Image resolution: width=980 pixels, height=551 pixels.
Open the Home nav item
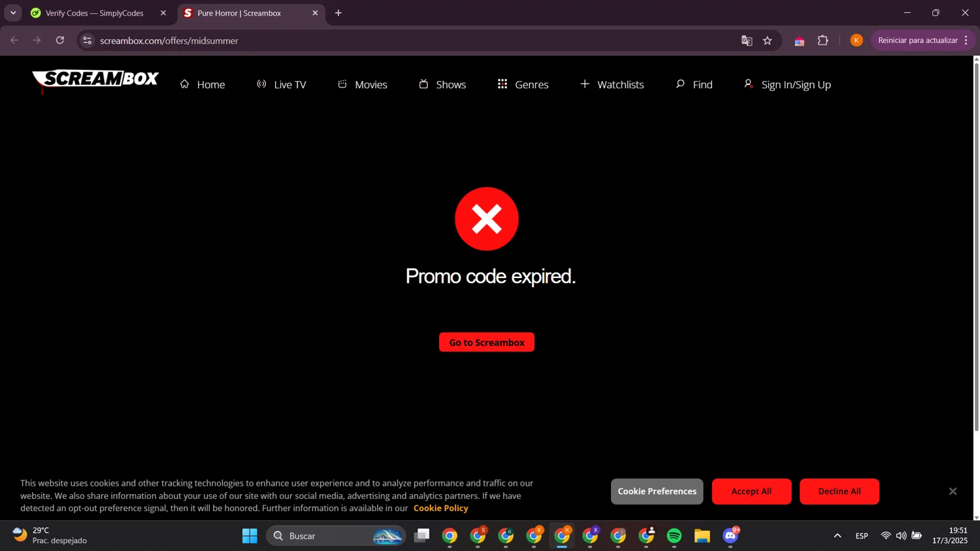pyautogui.click(x=203, y=84)
